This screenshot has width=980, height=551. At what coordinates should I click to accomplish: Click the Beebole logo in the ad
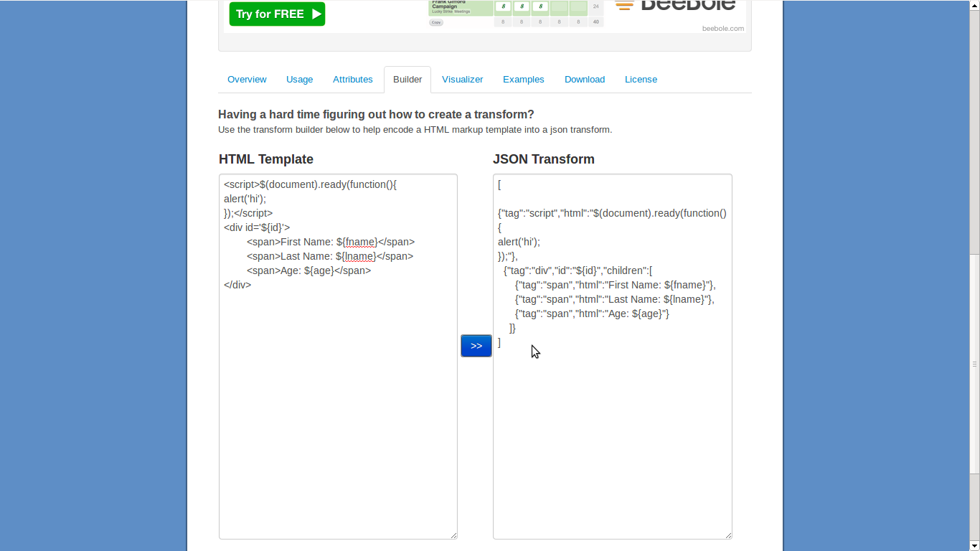coord(675,6)
